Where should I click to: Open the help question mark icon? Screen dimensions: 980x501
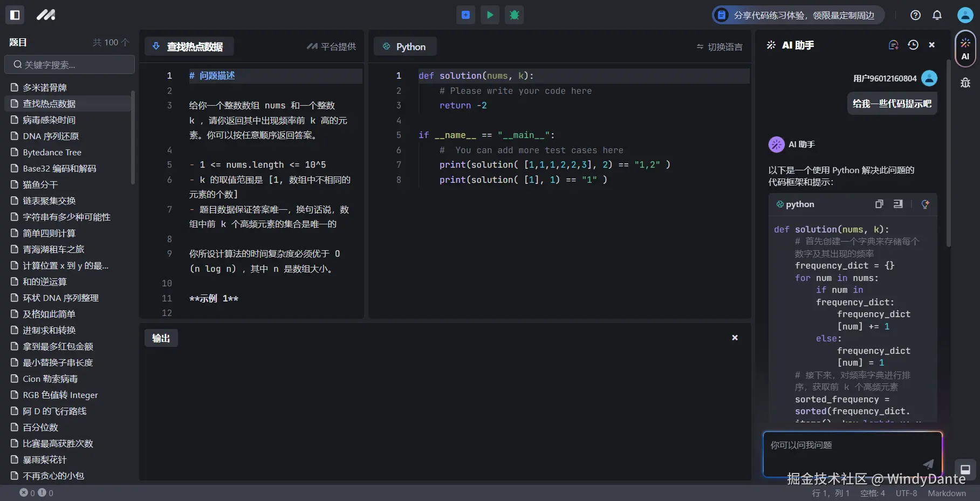(x=915, y=15)
